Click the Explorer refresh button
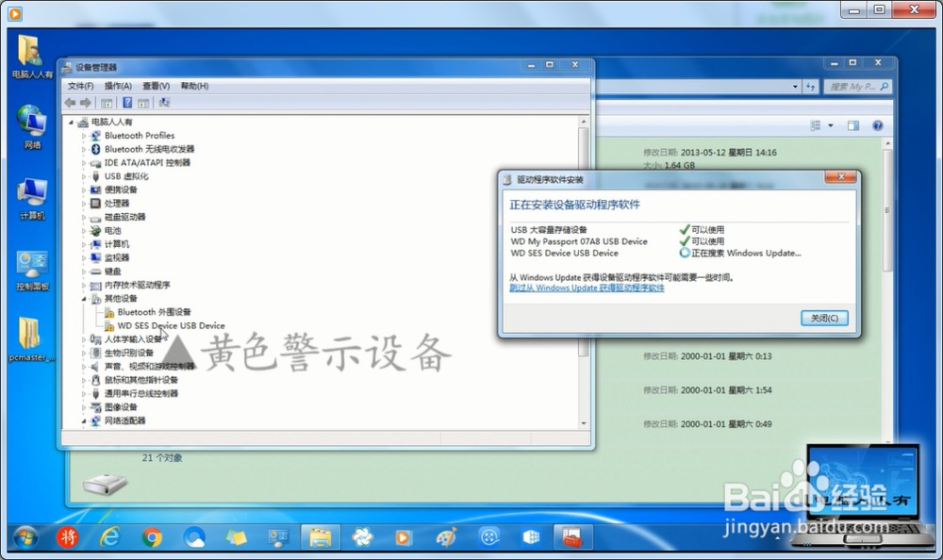 click(810, 87)
